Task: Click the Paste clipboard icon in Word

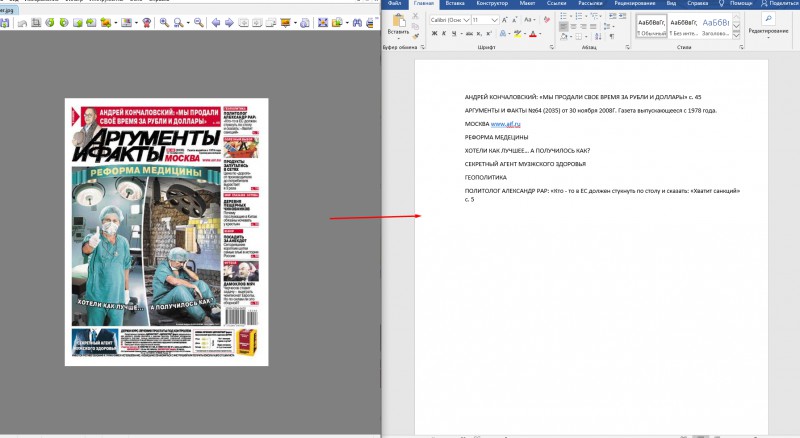Action: click(398, 20)
